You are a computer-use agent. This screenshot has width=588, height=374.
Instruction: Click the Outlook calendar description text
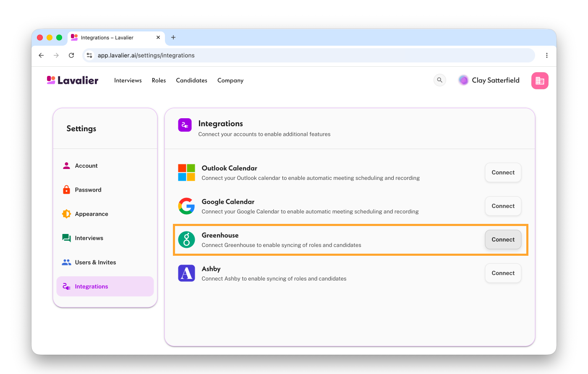coord(311,178)
